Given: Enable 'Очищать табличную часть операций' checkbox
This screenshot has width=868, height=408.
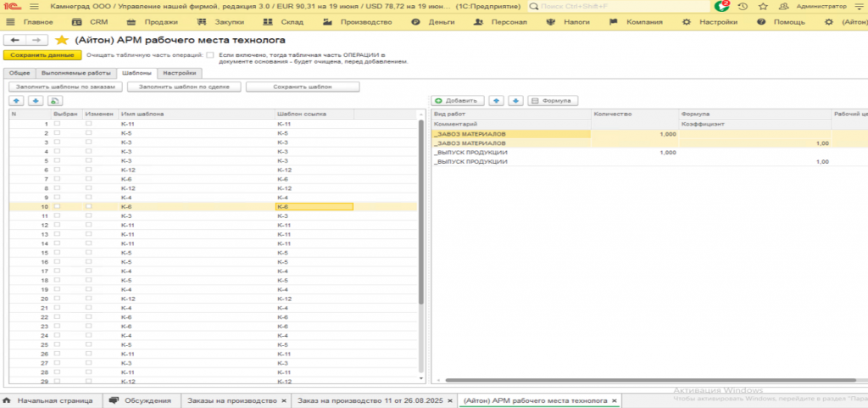Looking at the screenshot, I should 210,55.
